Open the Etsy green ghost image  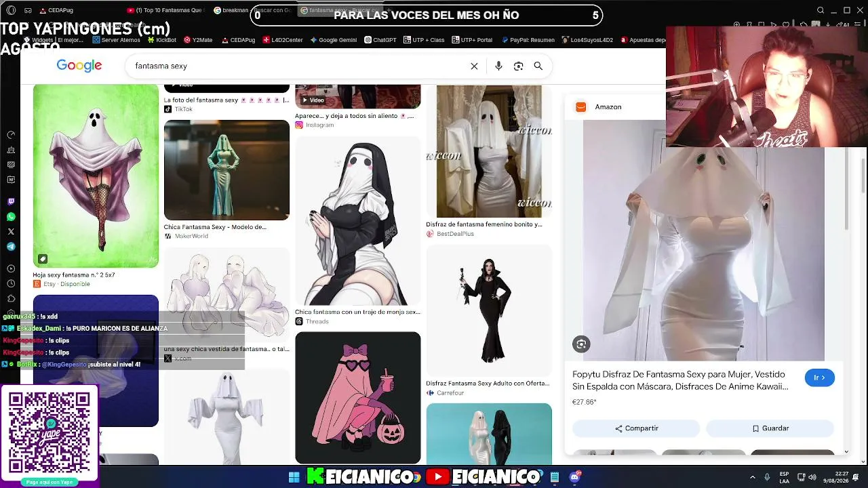pos(96,176)
